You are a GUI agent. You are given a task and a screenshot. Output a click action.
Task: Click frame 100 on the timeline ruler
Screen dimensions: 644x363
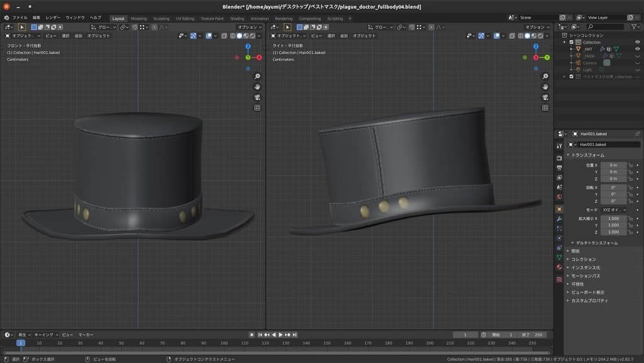coord(225,343)
